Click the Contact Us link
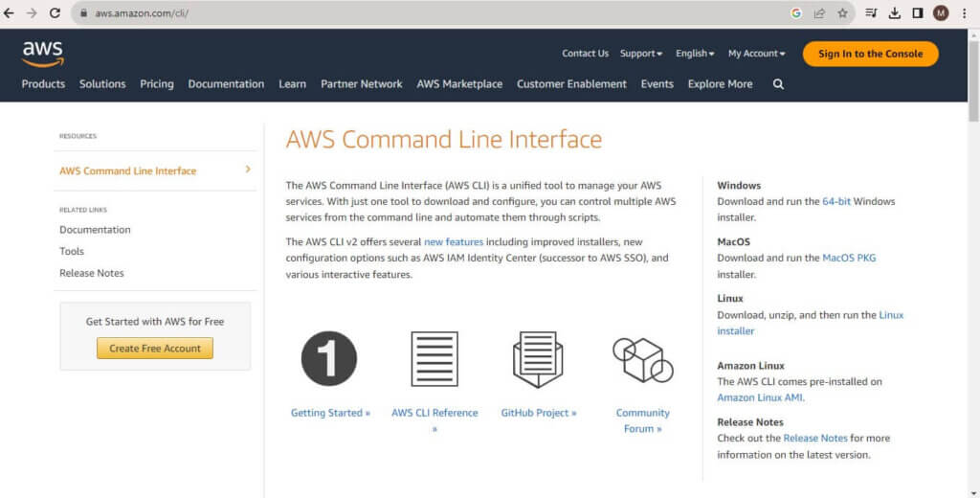 (x=585, y=54)
